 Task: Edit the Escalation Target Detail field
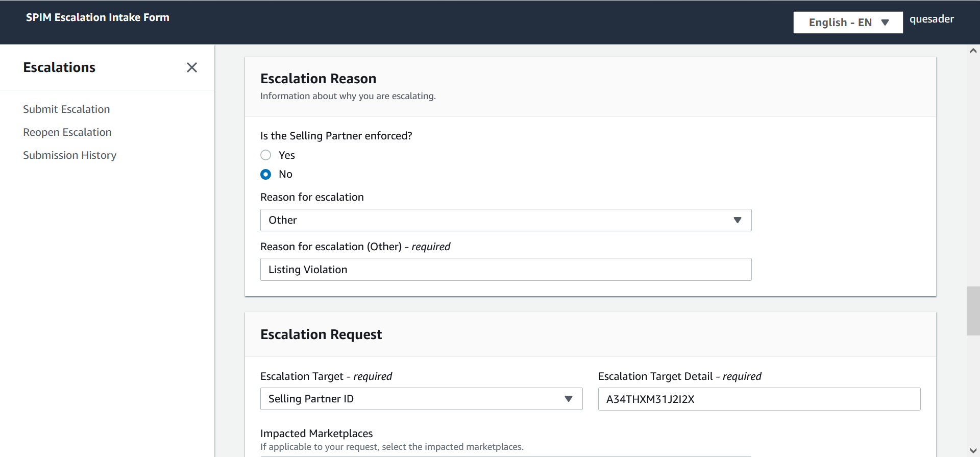758,399
